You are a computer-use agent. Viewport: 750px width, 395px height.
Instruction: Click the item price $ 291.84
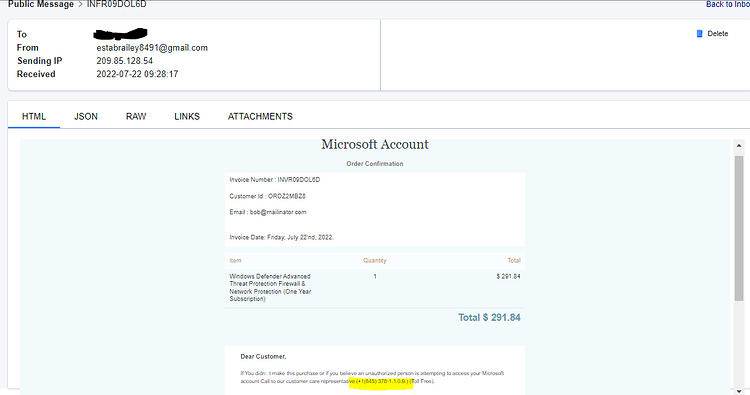point(508,276)
